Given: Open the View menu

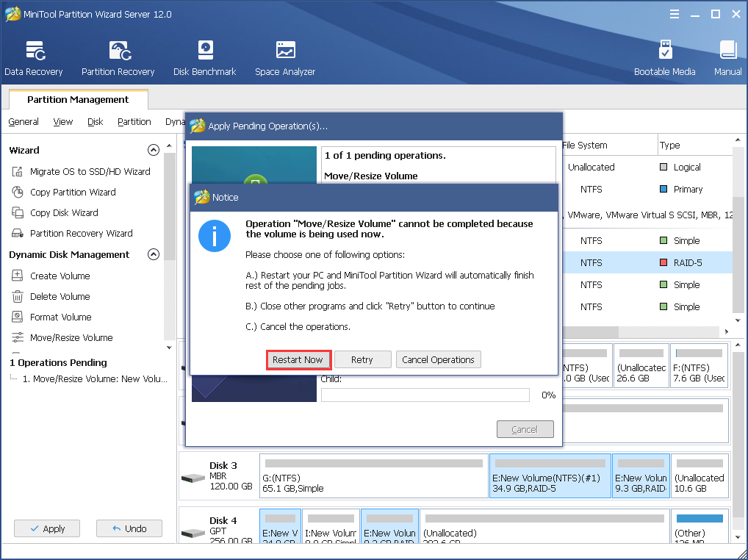Looking at the screenshot, I should coord(62,122).
